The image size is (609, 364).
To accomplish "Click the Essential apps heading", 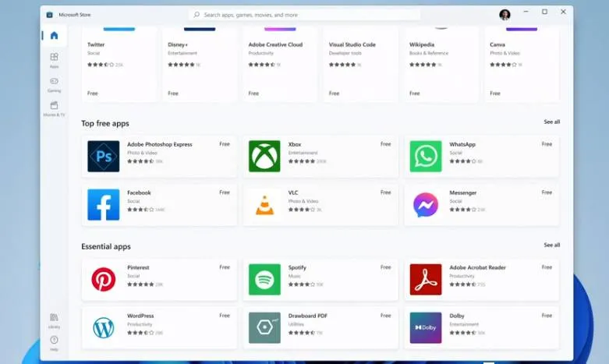I will pos(105,246).
